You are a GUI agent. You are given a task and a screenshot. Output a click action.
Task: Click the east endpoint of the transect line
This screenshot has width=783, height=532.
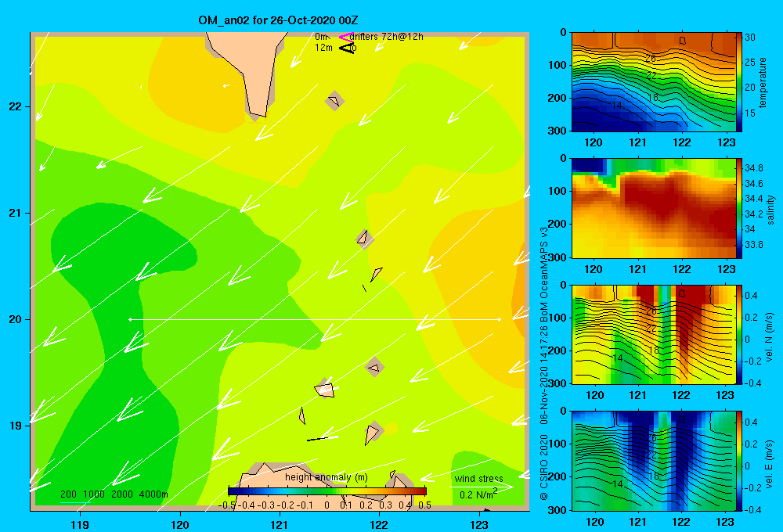click(x=499, y=319)
